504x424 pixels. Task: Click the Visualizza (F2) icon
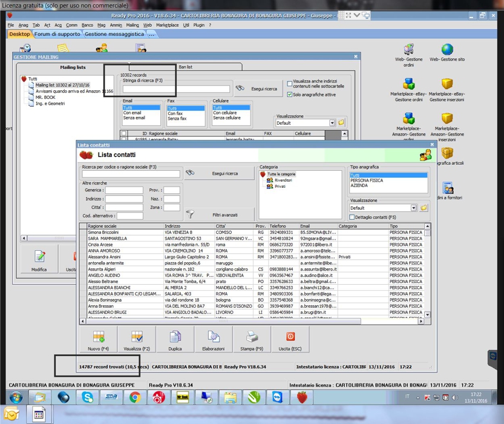pyautogui.click(x=137, y=337)
